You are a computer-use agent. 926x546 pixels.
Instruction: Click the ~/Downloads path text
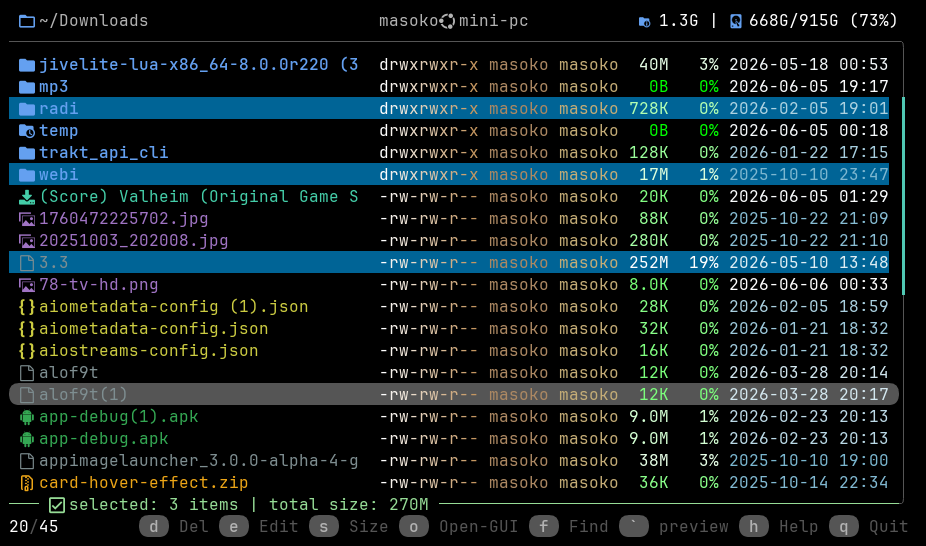pyautogui.click(x=93, y=21)
